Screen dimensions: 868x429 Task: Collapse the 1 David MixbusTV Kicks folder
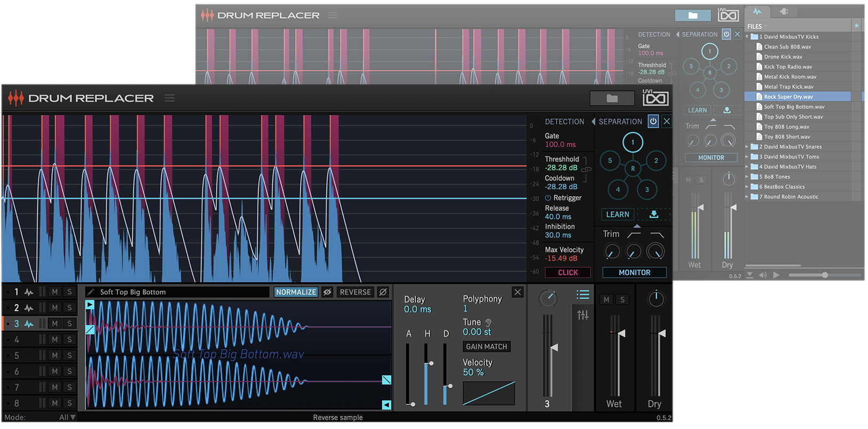tap(748, 37)
